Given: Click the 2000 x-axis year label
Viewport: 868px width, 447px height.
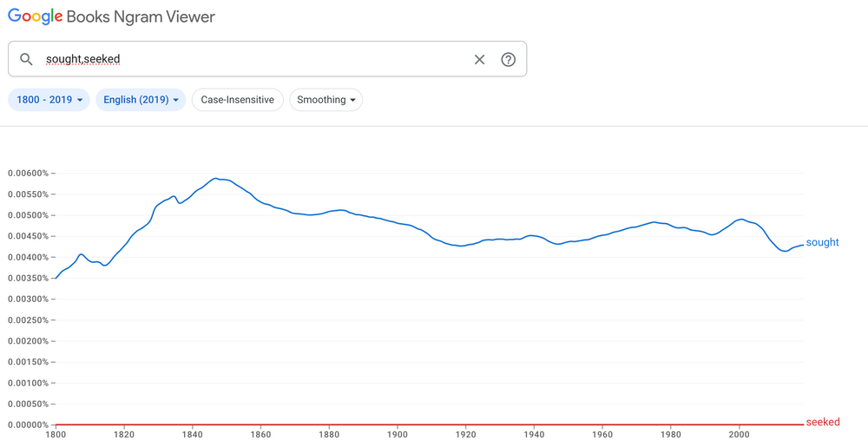Looking at the screenshot, I should [x=740, y=435].
